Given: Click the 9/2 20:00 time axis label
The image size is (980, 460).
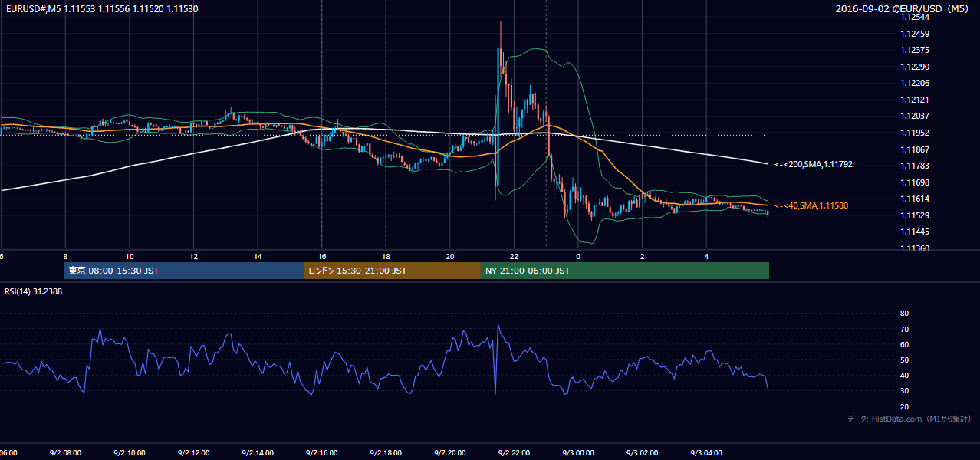Looking at the screenshot, I should click(449, 452).
